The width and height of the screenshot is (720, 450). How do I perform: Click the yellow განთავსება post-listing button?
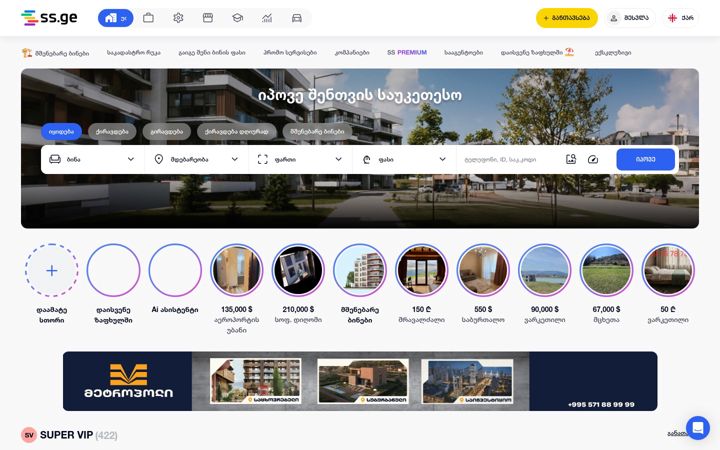(x=567, y=18)
